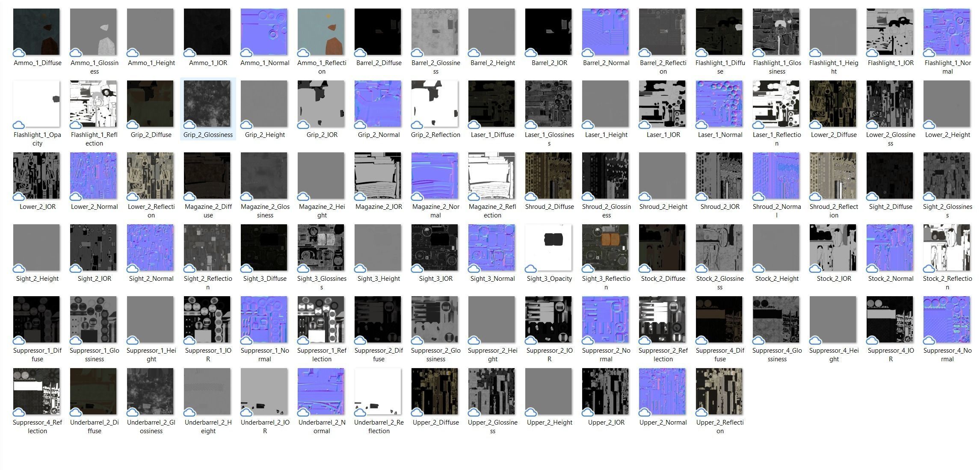Click cloud icon on Underbarrel_2_Reflection
This screenshot has width=980, height=470.
pos(360,413)
